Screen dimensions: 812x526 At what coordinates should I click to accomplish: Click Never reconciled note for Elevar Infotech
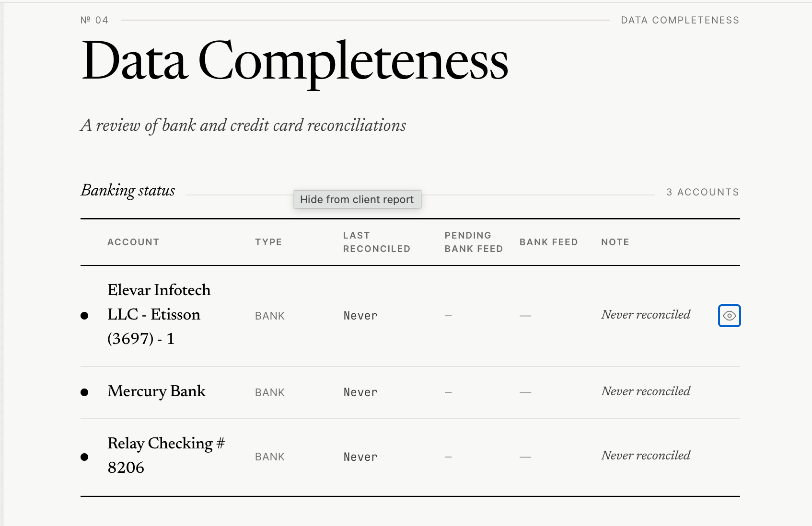(x=646, y=315)
